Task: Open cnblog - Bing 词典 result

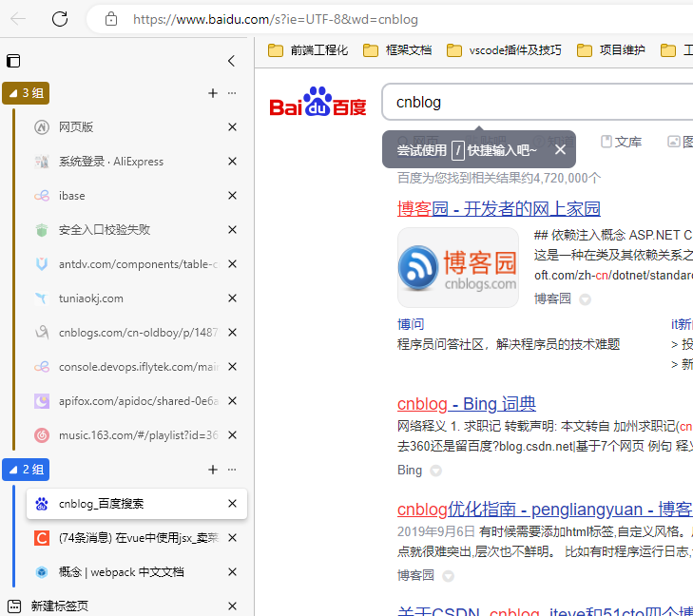Action: 466,404
